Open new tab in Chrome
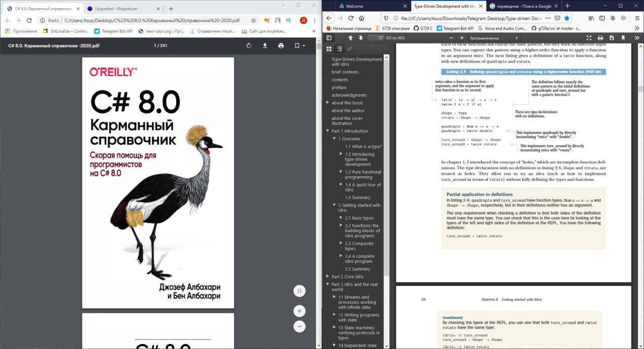644x349 pixels. (171, 9)
